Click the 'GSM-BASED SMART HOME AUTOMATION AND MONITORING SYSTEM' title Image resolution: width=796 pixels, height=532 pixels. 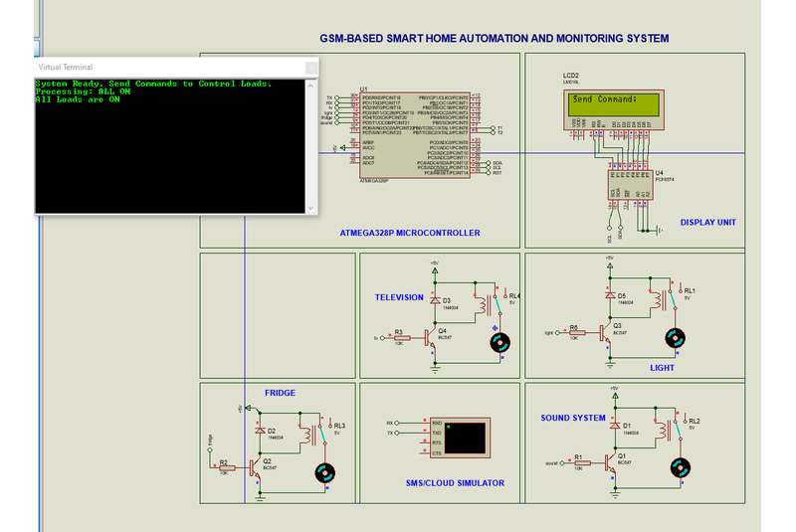[494, 38]
